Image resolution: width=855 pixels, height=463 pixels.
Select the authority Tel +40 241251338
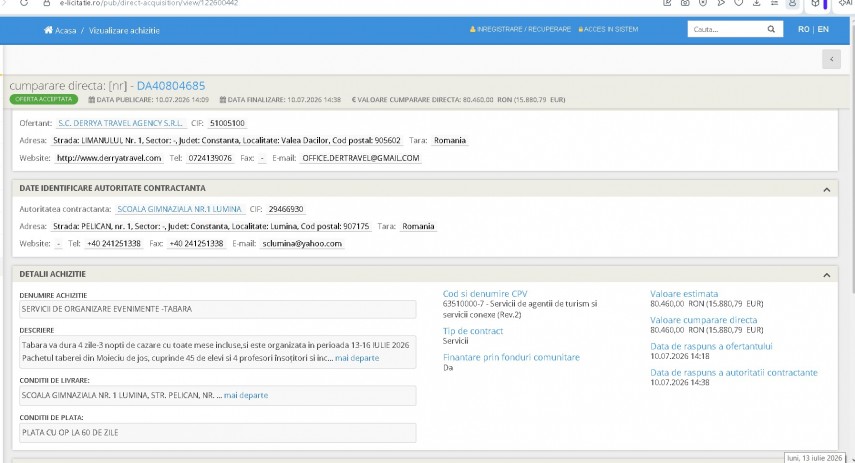113,244
